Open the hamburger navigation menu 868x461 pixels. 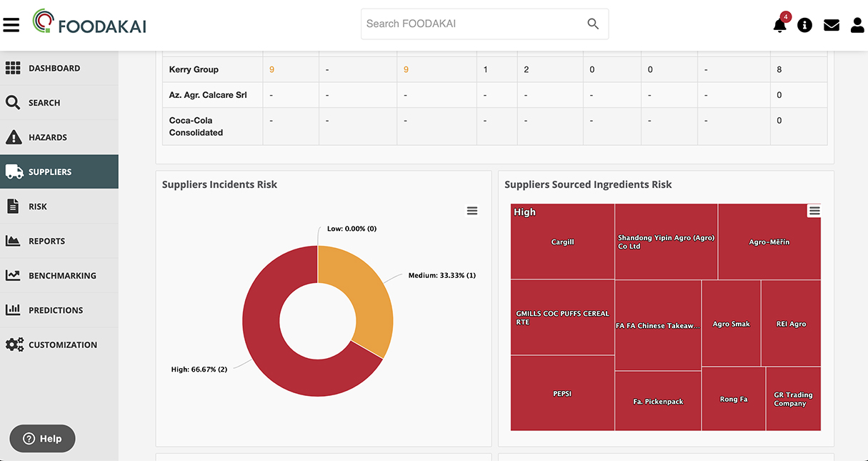(x=11, y=25)
